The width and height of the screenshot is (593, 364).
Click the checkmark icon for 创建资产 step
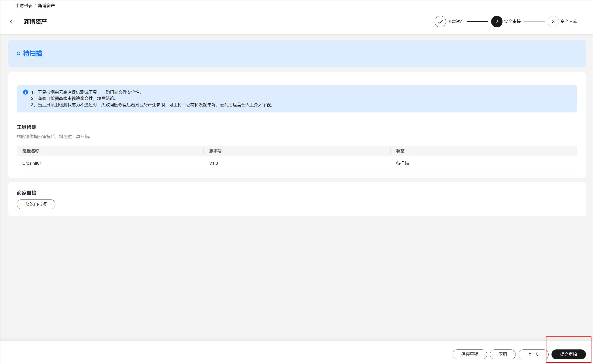point(440,22)
